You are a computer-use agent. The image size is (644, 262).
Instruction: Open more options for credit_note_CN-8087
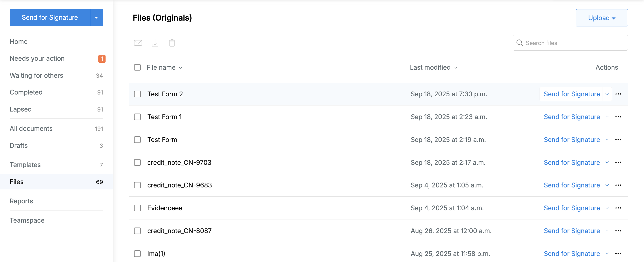click(618, 231)
